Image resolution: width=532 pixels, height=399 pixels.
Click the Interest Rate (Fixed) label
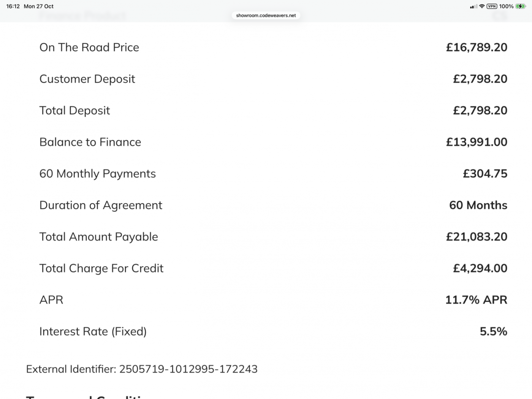[93, 331]
